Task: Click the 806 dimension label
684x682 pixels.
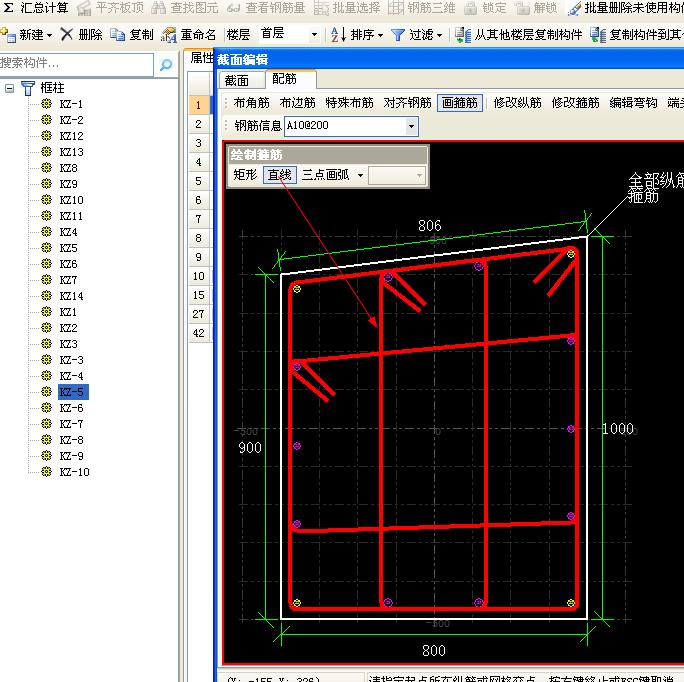Action: [430, 226]
